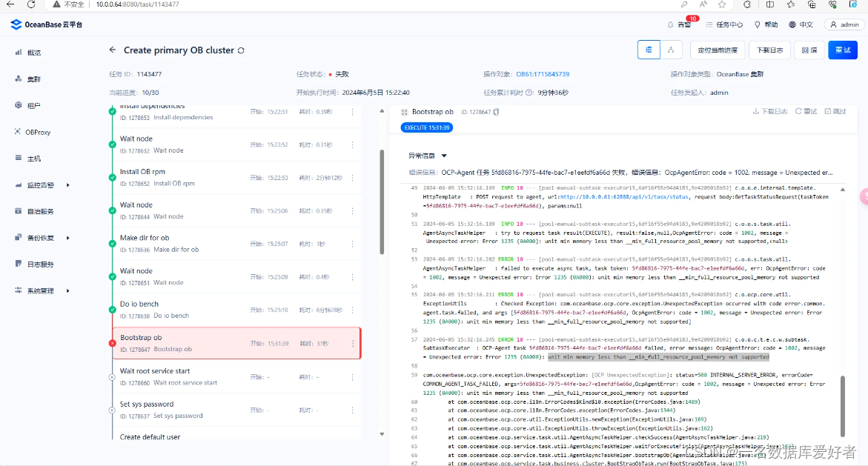Collapse the 异常信息 error details section
This screenshot has height=466, width=868.
(x=443, y=155)
